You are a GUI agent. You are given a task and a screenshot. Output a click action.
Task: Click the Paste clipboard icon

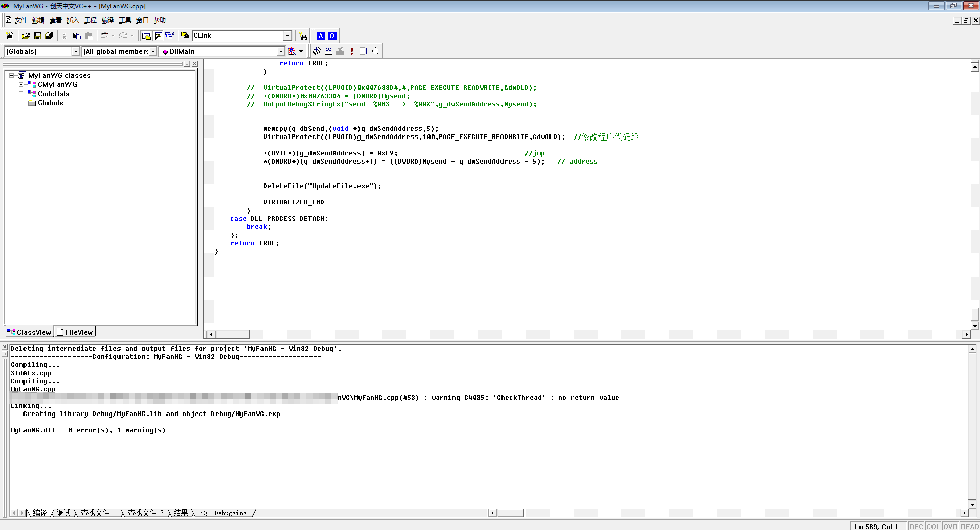pyautogui.click(x=88, y=36)
